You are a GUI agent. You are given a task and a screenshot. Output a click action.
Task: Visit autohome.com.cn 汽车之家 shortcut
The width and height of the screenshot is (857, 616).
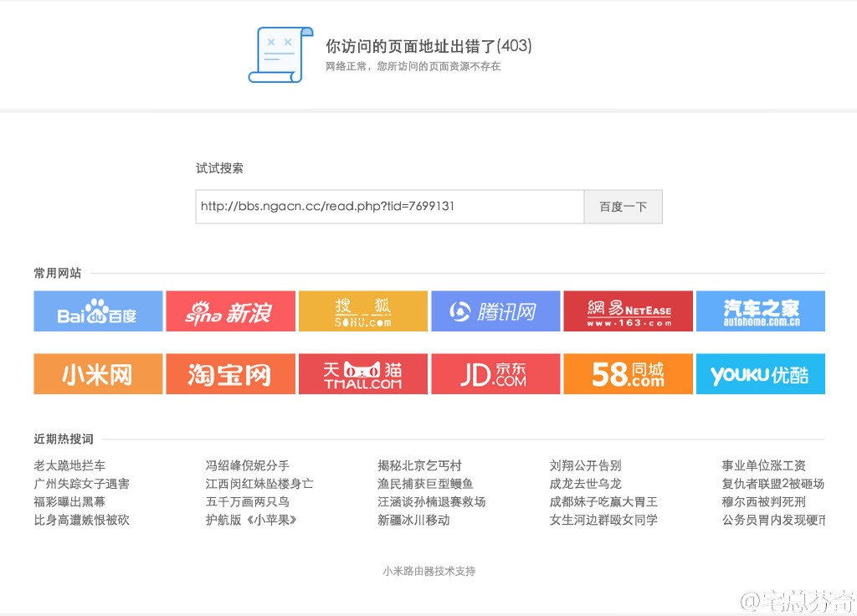tap(760, 311)
